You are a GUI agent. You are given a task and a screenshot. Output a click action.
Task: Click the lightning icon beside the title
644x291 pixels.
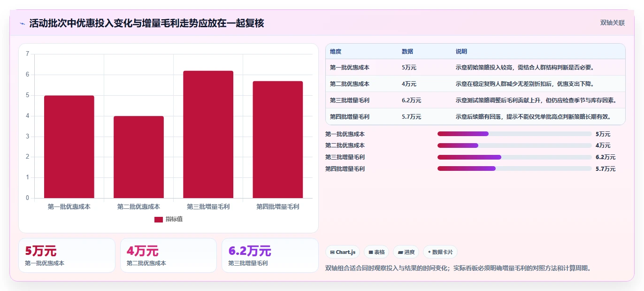(x=23, y=23)
